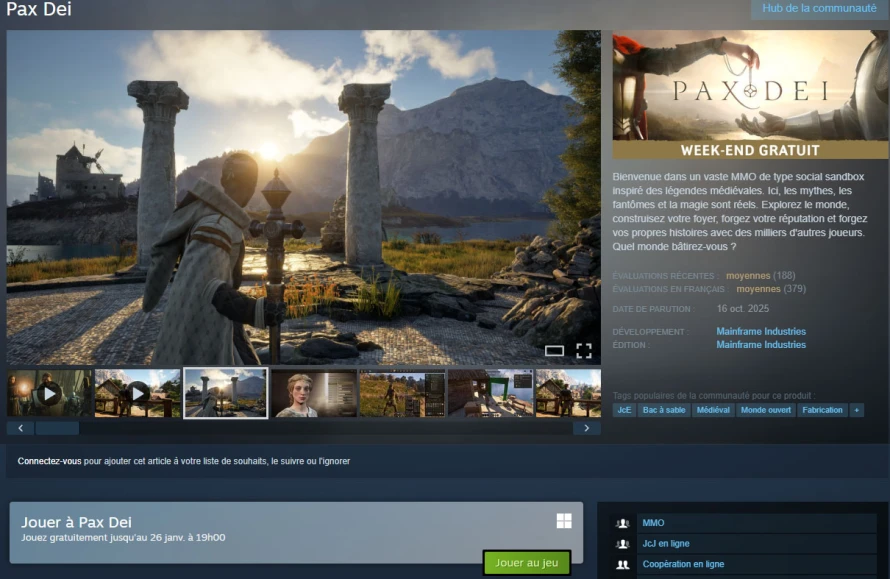Open the last partially visible house thumbnail
Viewport: 890px width, 579px height.
568,393
